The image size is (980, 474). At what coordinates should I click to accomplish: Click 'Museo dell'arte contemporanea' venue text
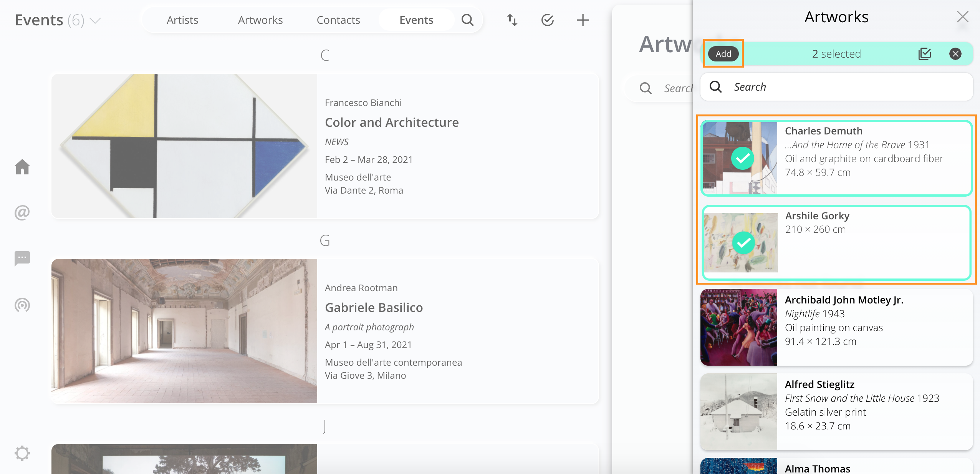[393, 363]
